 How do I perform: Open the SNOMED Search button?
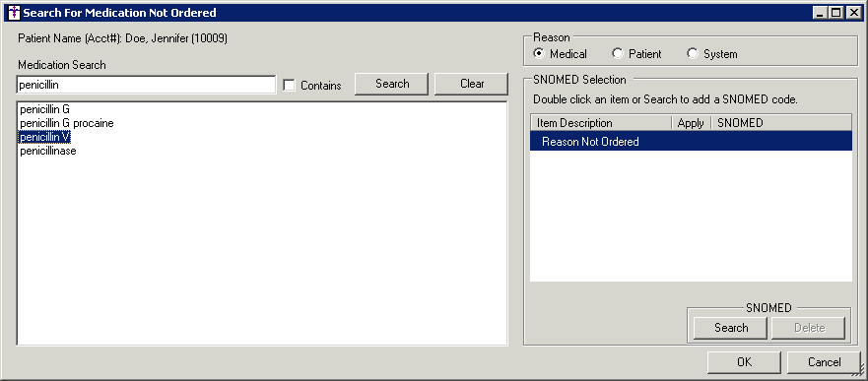coord(731,328)
